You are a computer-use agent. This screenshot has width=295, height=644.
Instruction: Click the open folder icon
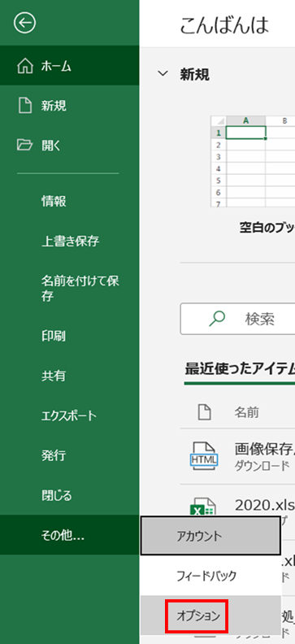[24, 145]
